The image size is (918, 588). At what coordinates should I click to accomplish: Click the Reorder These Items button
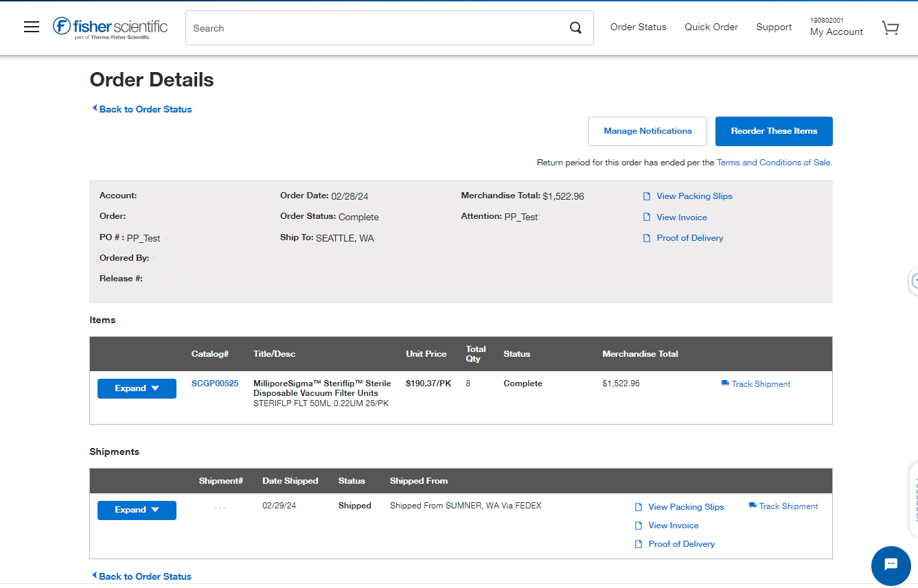(x=774, y=131)
